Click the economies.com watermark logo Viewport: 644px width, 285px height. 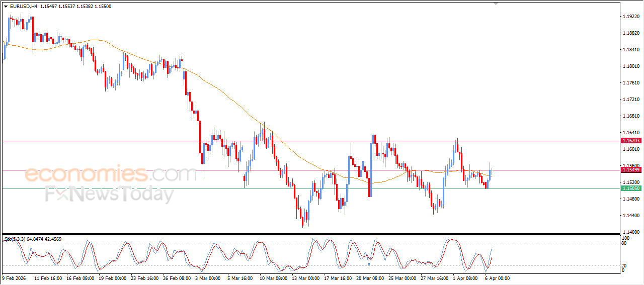pyautogui.click(x=111, y=174)
